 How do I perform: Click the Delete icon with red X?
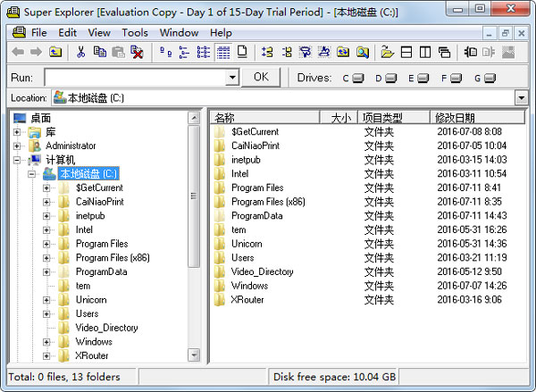click(137, 53)
